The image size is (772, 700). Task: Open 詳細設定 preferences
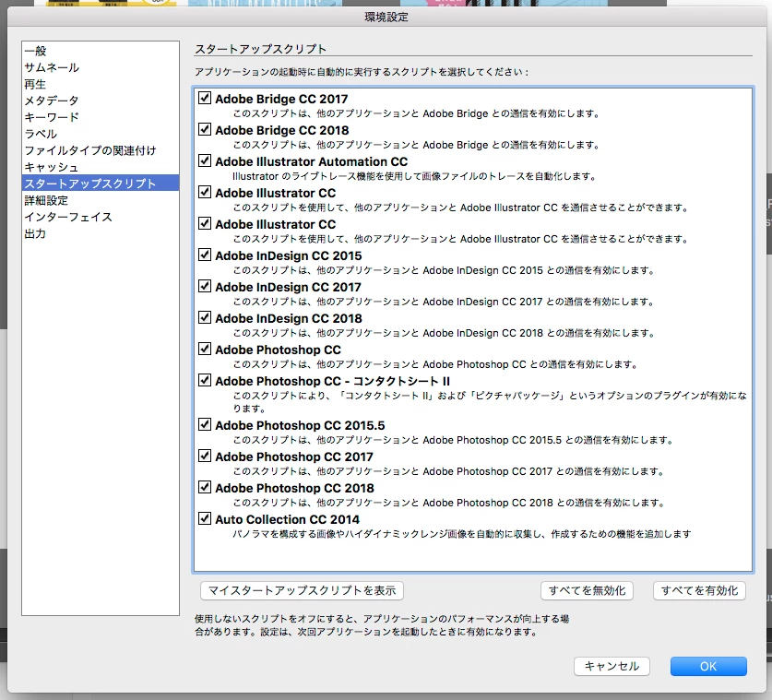tap(101, 200)
